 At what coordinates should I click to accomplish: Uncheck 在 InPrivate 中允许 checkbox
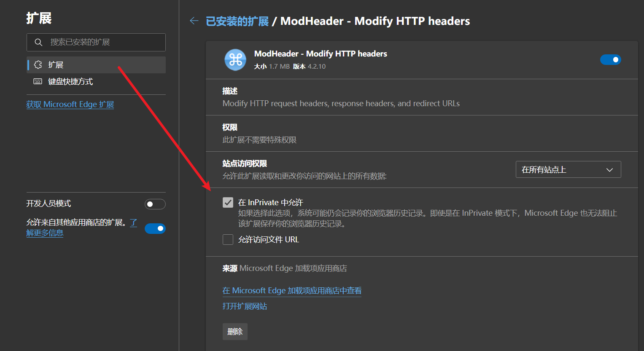tap(228, 203)
